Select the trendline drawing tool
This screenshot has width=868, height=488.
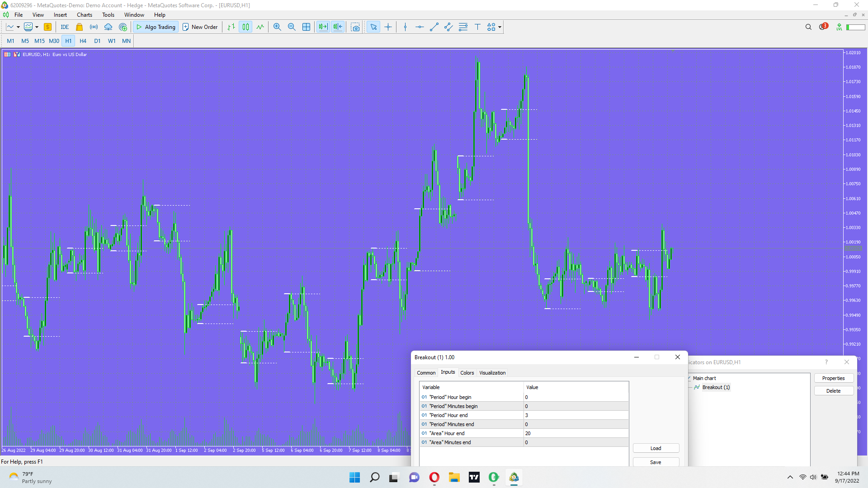tap(434, 27)
